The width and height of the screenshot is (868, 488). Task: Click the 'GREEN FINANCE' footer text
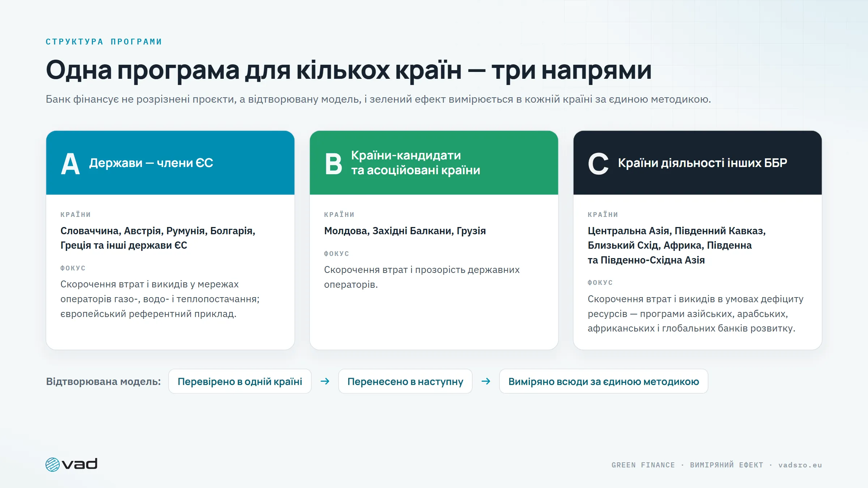(x=643, y=465)
